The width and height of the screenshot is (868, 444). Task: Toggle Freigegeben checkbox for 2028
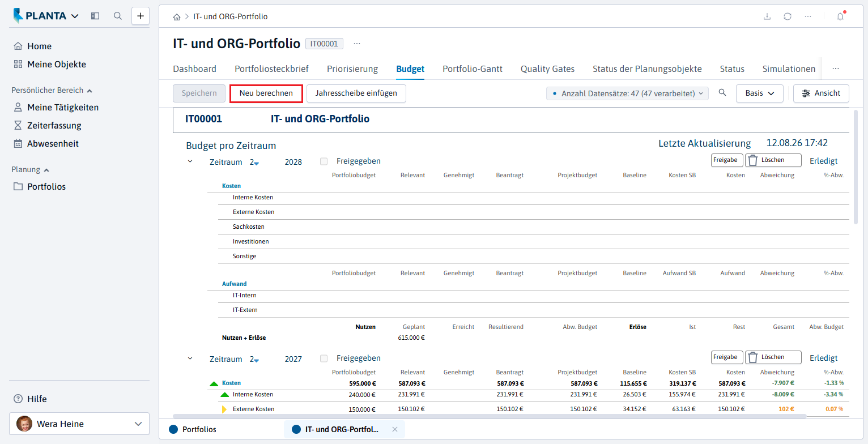[x=324, y=161]
